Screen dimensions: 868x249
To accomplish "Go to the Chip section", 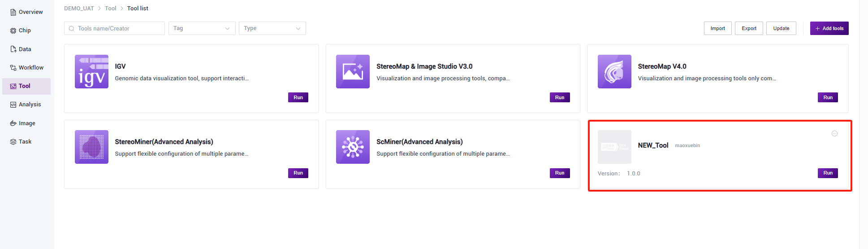I will tap(26, 31).
